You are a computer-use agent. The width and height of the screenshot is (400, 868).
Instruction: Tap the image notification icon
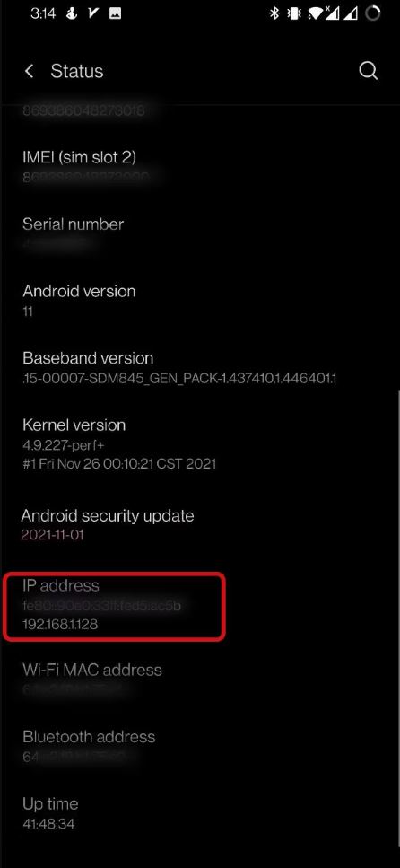click(x=115, y=13)
